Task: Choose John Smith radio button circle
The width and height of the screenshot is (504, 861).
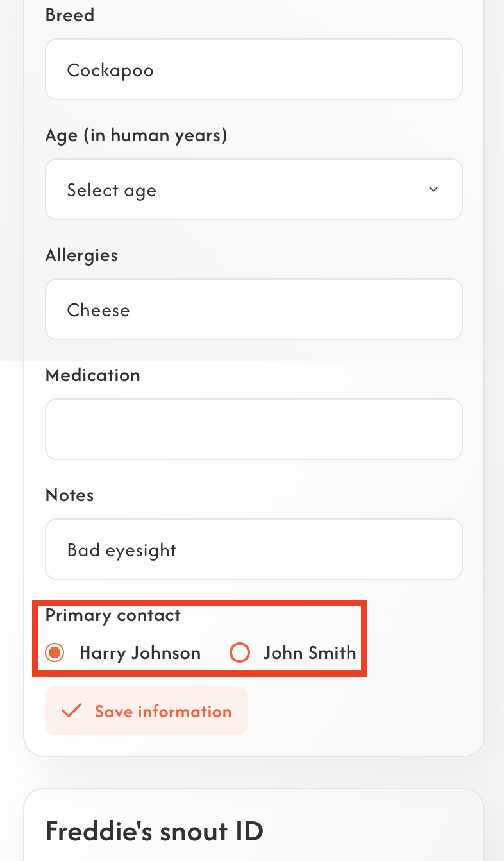Action: 239,653
